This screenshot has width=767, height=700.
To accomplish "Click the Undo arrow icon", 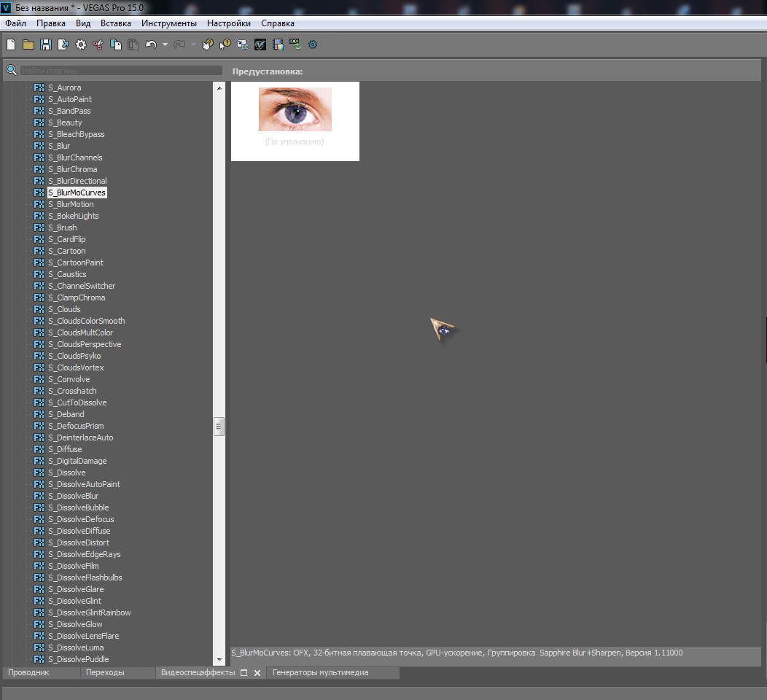I will [x=151, y=44].
